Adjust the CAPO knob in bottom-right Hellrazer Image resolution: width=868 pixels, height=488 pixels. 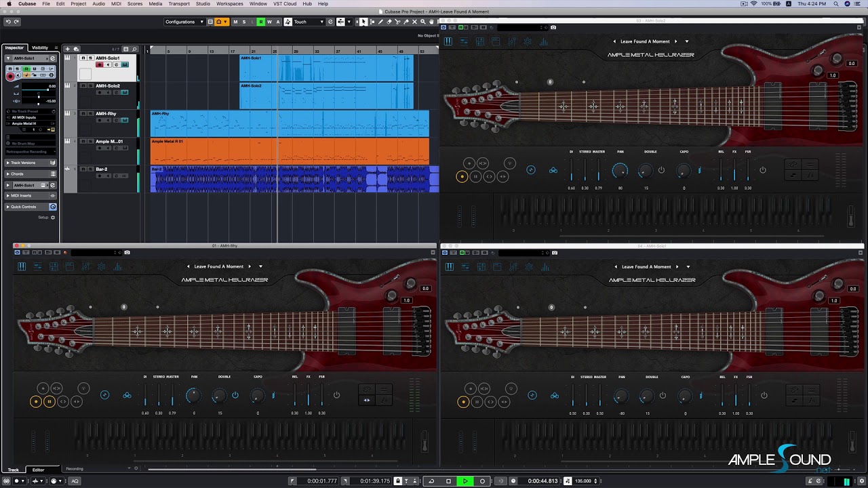pos(685,396)
